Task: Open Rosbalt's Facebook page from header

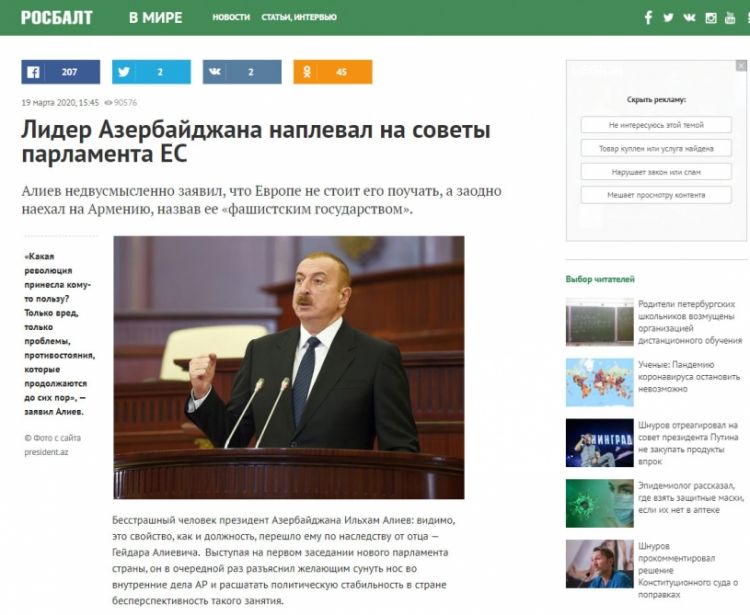Action: pyautogui.click(x=648, y=17)
